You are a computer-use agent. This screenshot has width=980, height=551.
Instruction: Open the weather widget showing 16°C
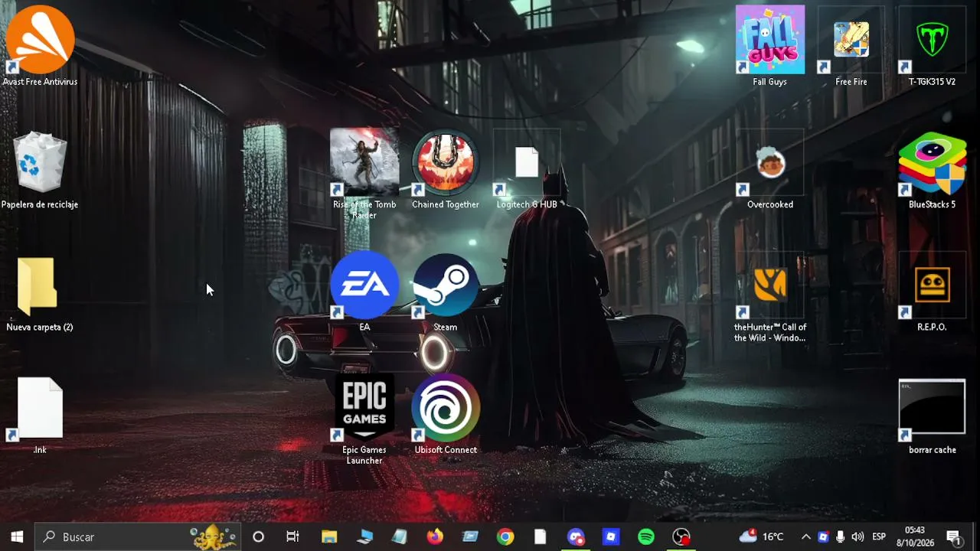pyautogui.click(x=761, y=536)
